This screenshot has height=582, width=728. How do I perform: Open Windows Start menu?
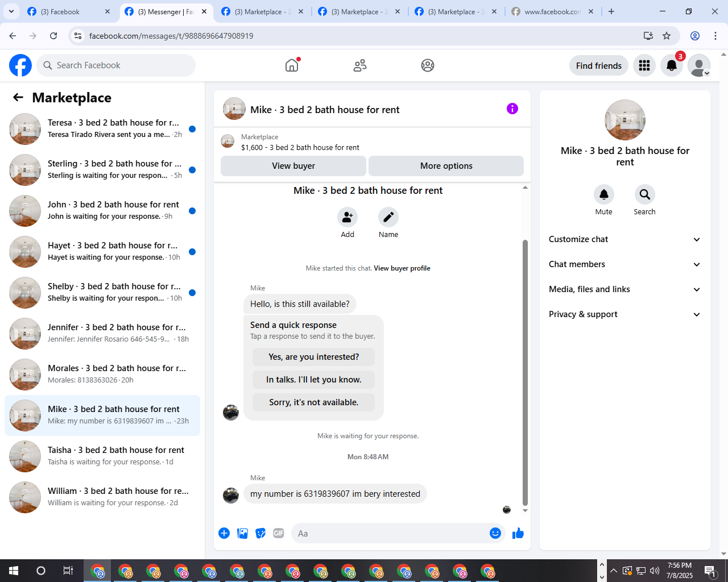pyautogui.click(x=14, y=571)
